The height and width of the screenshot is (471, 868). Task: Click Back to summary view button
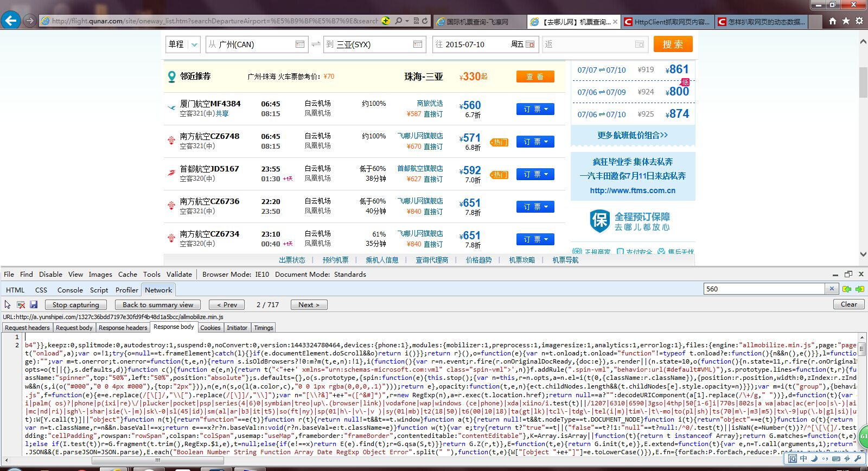[x=158, y=305]
